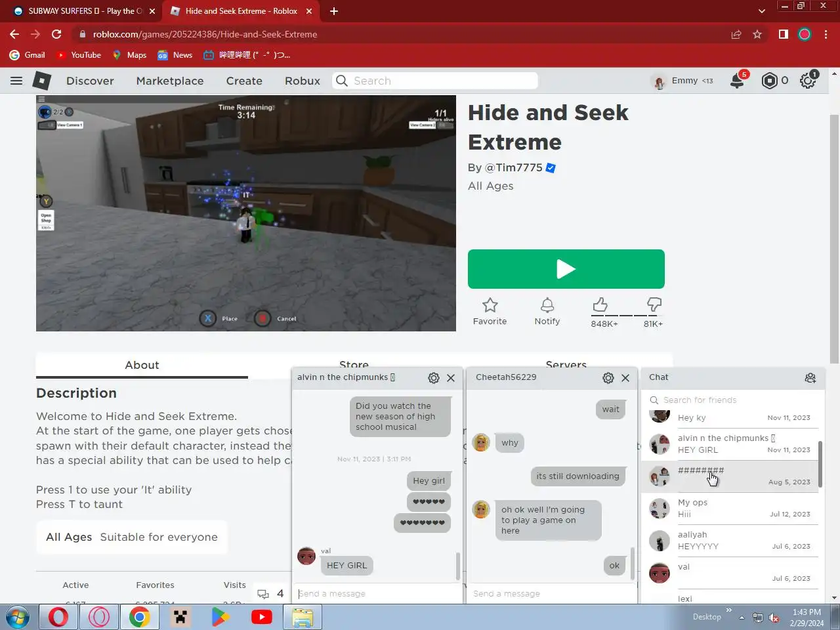The height and width of the screenshot is (630, 840).
Task: Reload the current page
Action: (x=56, y=34)
